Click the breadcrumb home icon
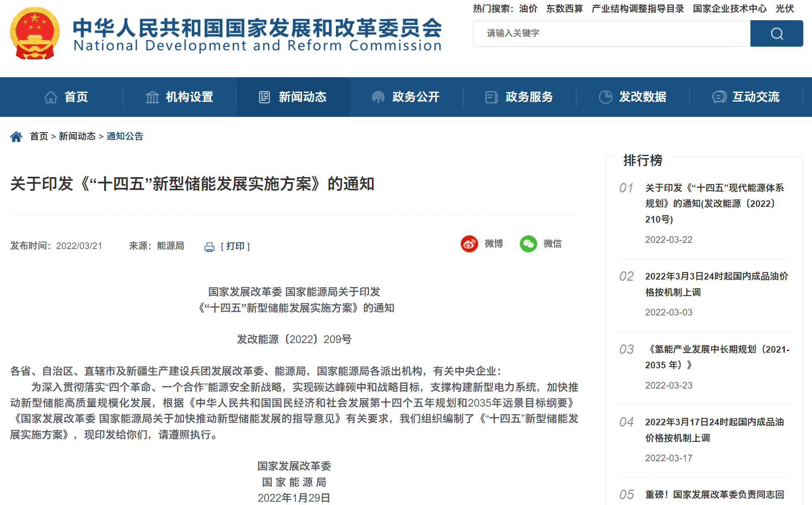The height and width of the screenshot is (505, 812). 16,136
